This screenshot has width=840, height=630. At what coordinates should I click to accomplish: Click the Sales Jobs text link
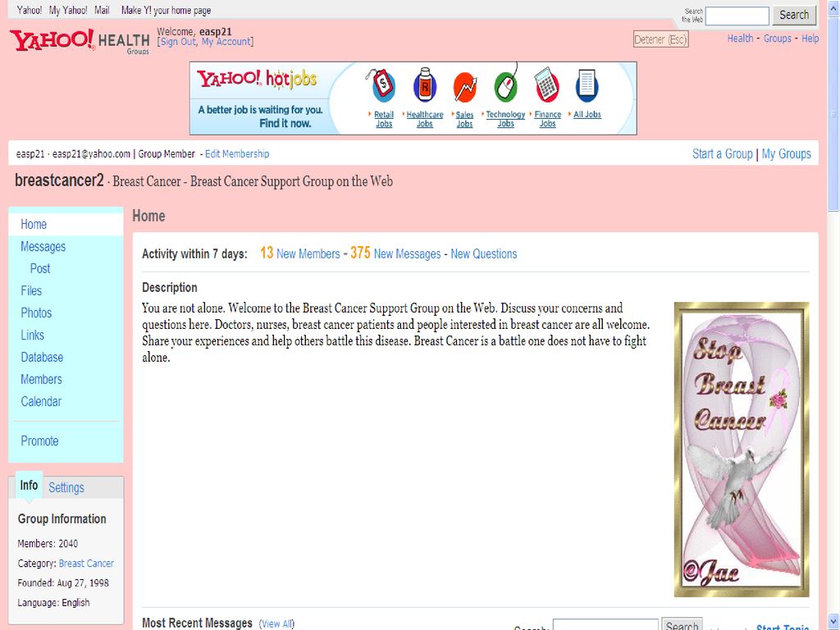tap(464, 119)
